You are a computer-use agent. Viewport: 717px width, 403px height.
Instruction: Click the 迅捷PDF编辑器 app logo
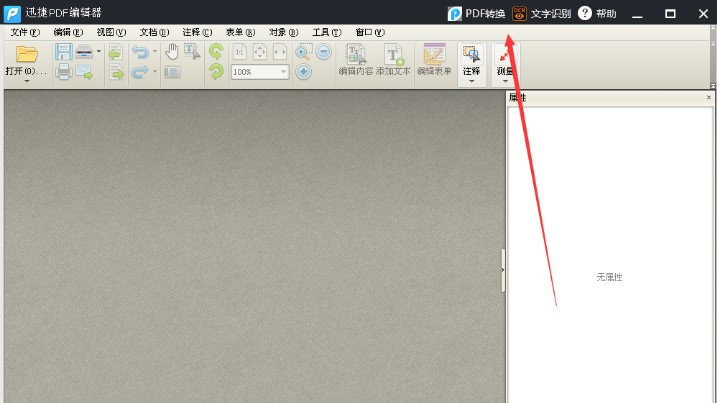[12, 14]
